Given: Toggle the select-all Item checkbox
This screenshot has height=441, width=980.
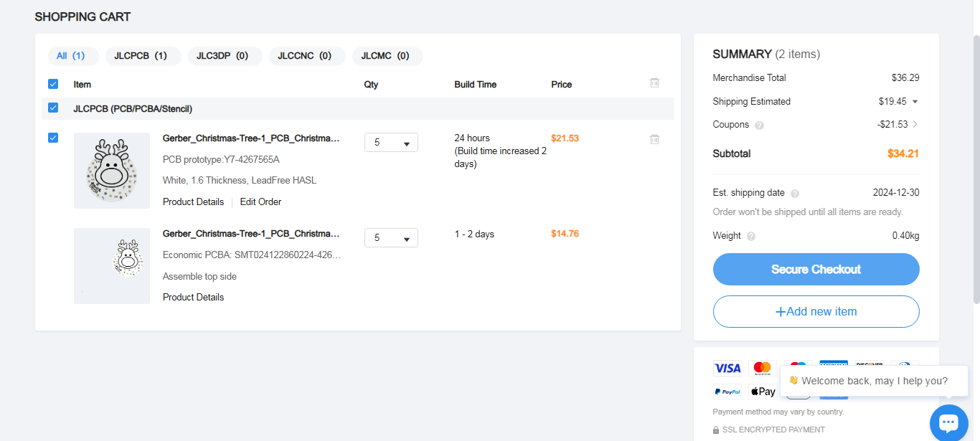Looking at the screenshot, I should point(53,84).
